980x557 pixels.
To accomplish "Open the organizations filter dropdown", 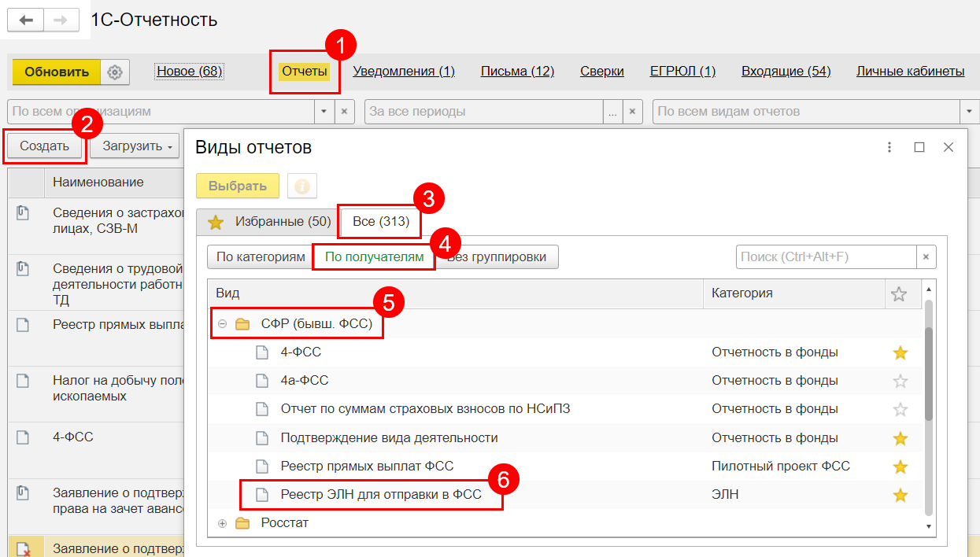I will (324, 112).
